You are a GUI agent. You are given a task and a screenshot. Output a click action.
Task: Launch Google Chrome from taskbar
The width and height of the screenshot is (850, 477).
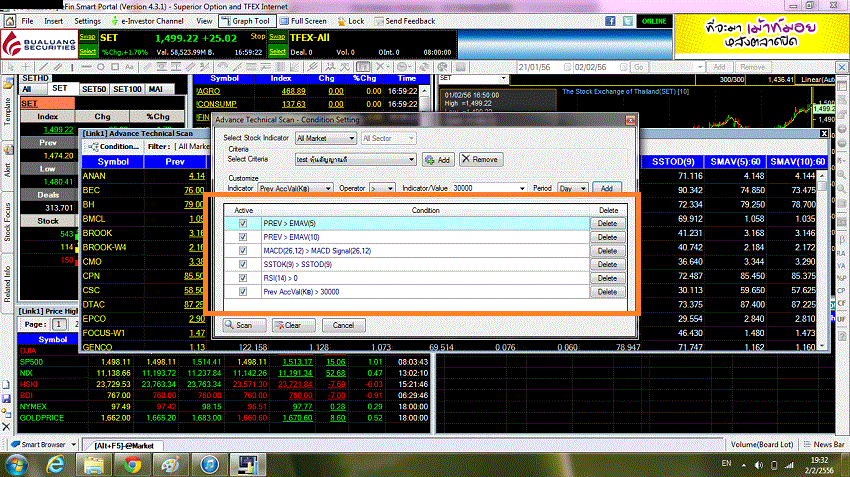click(132, 465)
